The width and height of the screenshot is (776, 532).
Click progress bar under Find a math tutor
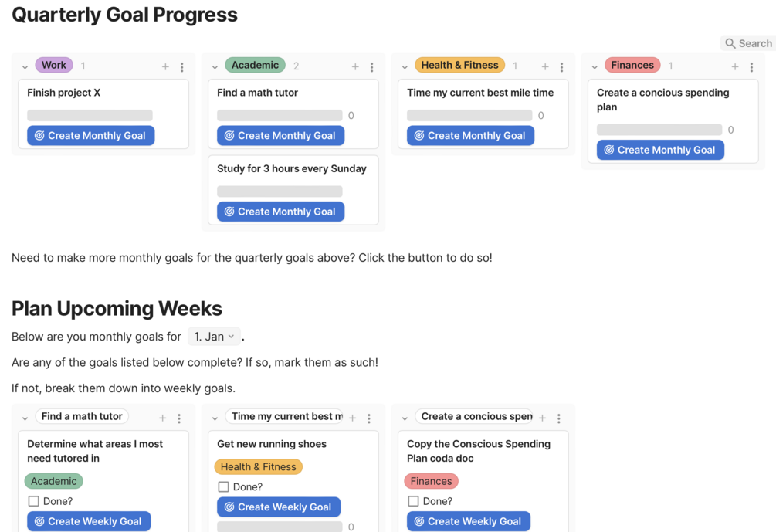(x=280, y=115)
